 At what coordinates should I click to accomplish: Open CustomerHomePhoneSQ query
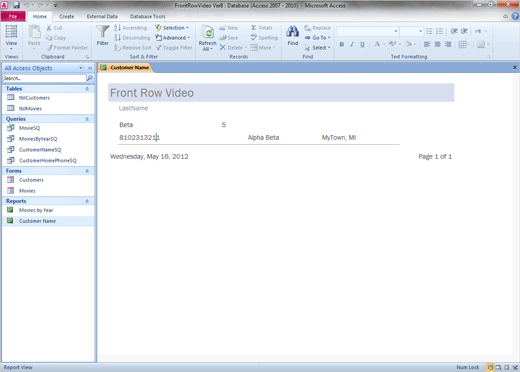click(48, 160)
